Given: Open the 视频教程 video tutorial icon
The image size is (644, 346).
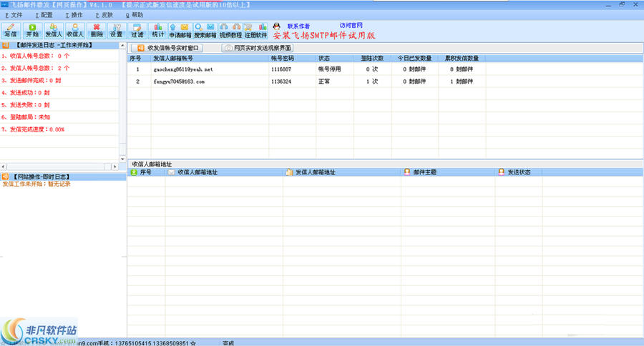Looking at the screenshot, I should pos(231,31).
